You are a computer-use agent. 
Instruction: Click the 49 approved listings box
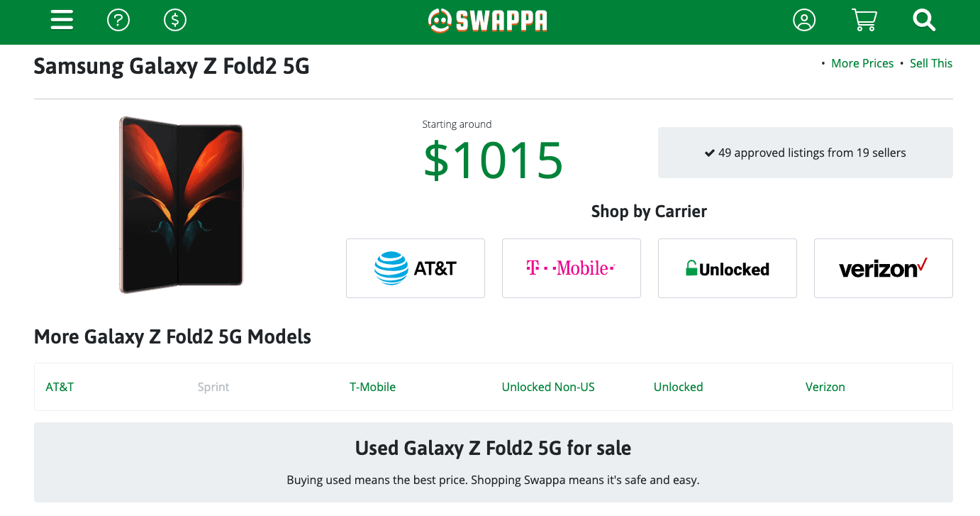point(806,153)
